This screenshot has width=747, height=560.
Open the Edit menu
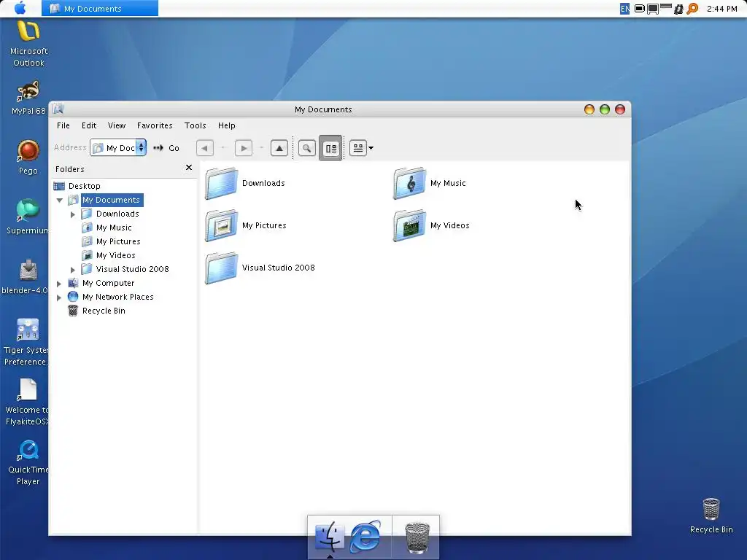click(89, 125)
